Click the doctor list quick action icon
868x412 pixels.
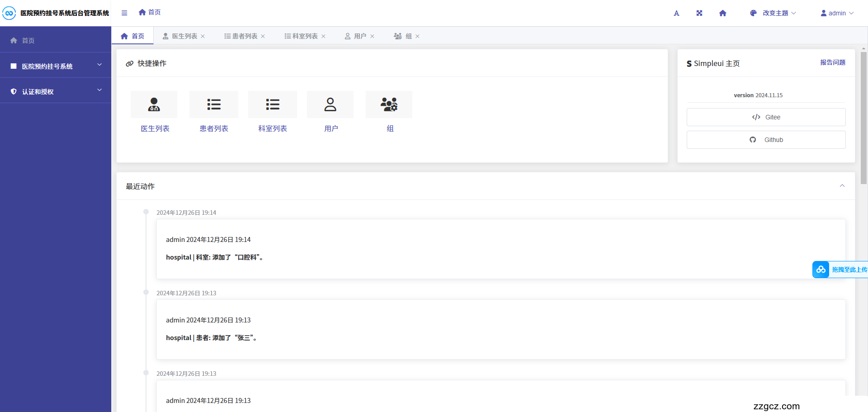pos(154,104)
